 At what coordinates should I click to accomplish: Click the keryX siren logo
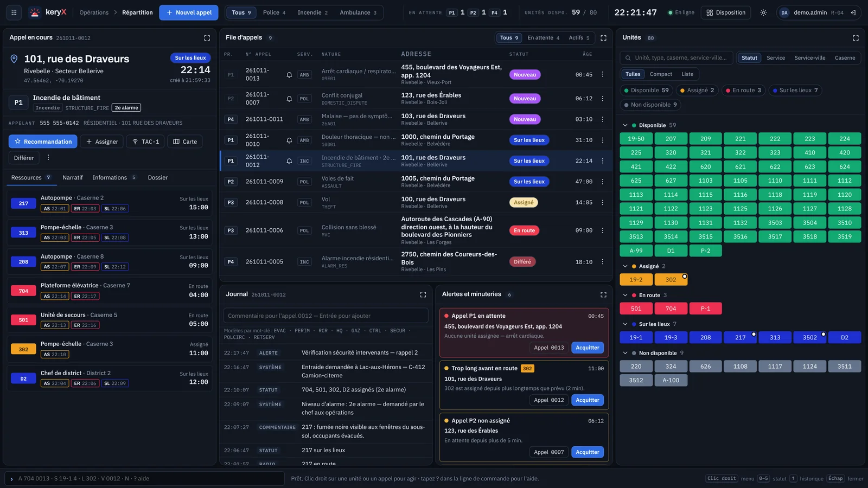tap(35, 12)
